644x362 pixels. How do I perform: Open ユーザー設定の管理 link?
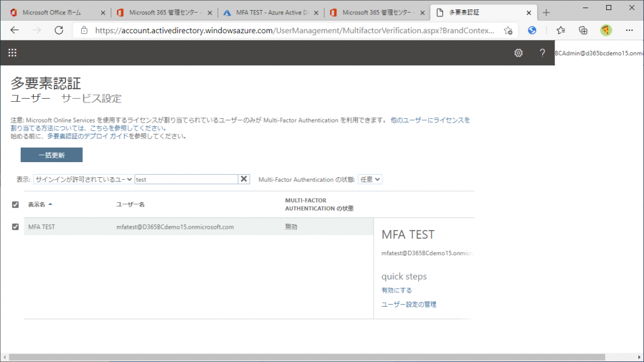(x=409, y=304)
